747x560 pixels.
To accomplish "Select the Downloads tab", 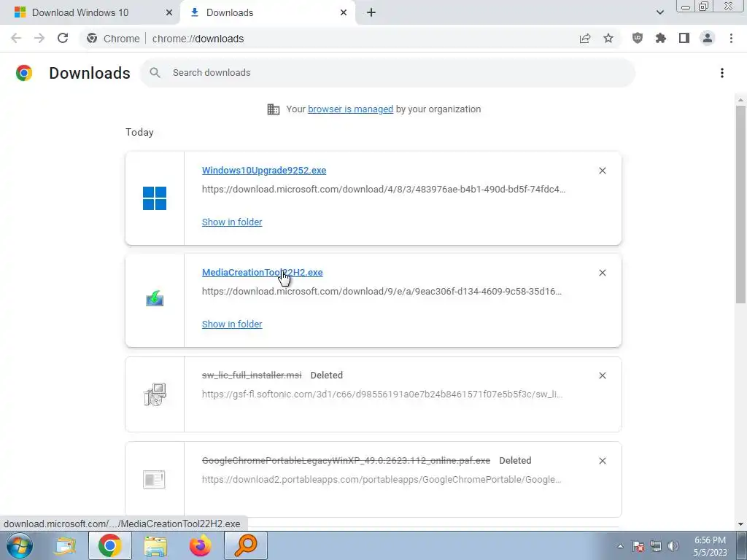I will pos(268,13).
